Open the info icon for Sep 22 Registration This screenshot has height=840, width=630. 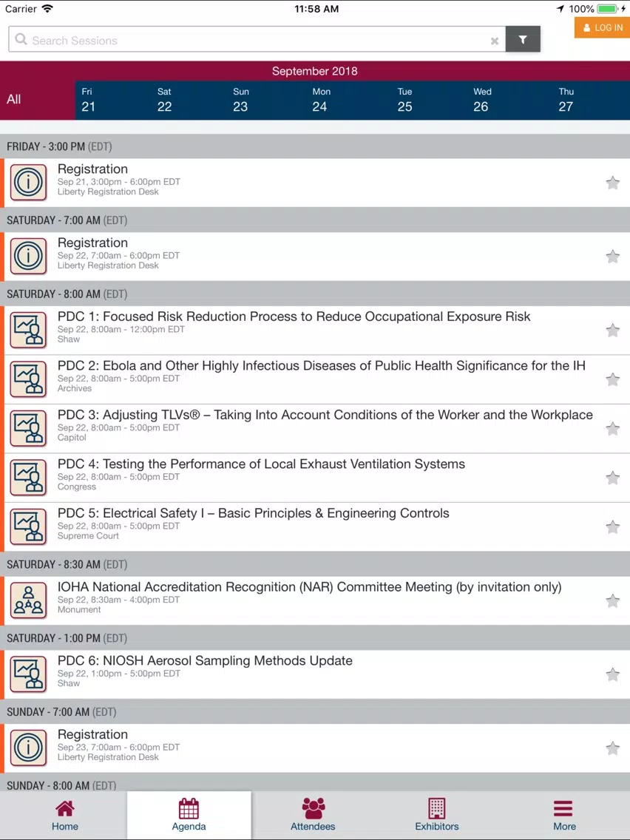pyautogui.click(x=28, y=256)
